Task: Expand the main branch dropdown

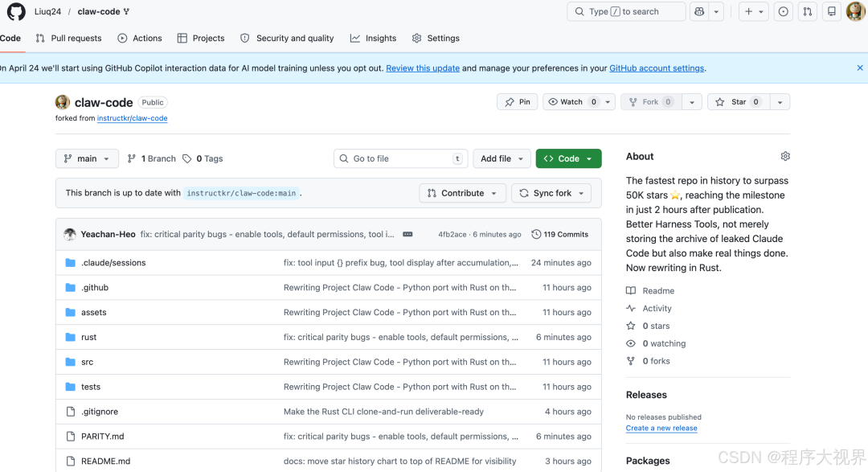Action: coord(87,158)
